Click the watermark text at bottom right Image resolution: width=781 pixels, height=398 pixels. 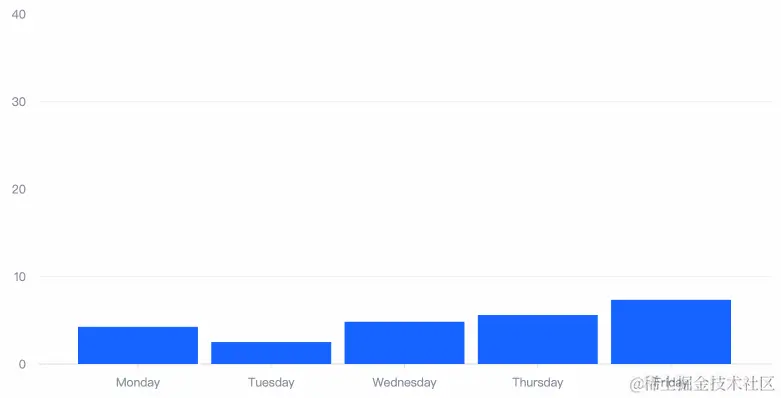702,383
